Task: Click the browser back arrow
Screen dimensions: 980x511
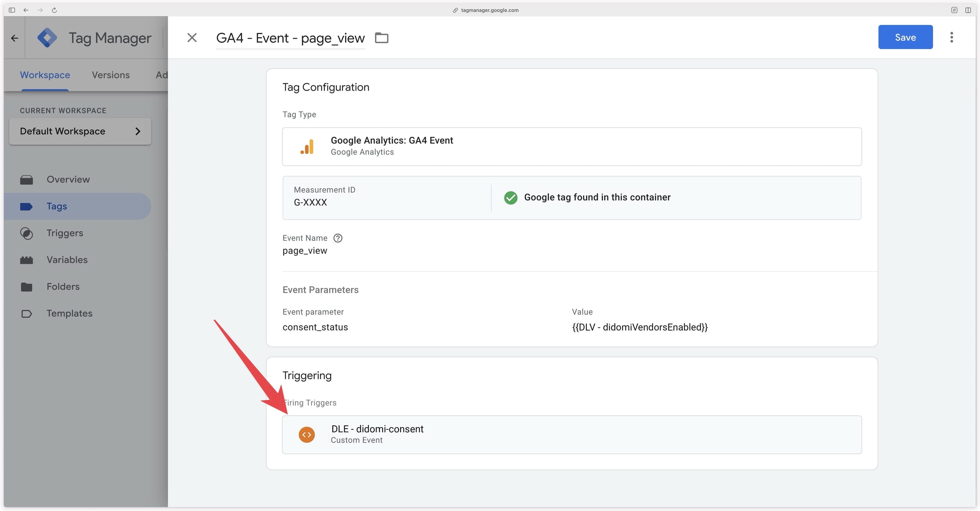Action: click(26, 10)
